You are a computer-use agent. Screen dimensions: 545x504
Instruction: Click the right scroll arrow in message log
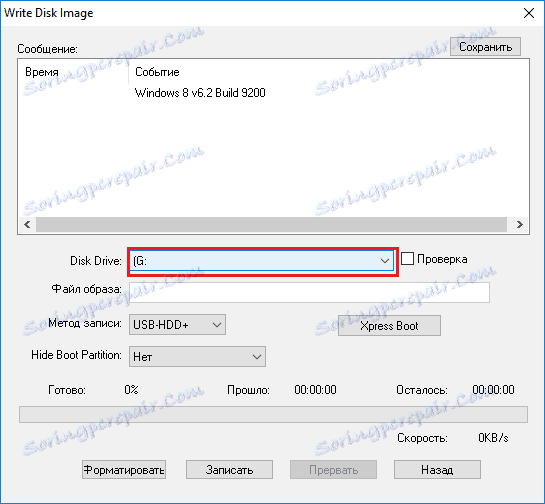(x=519, y=224)
